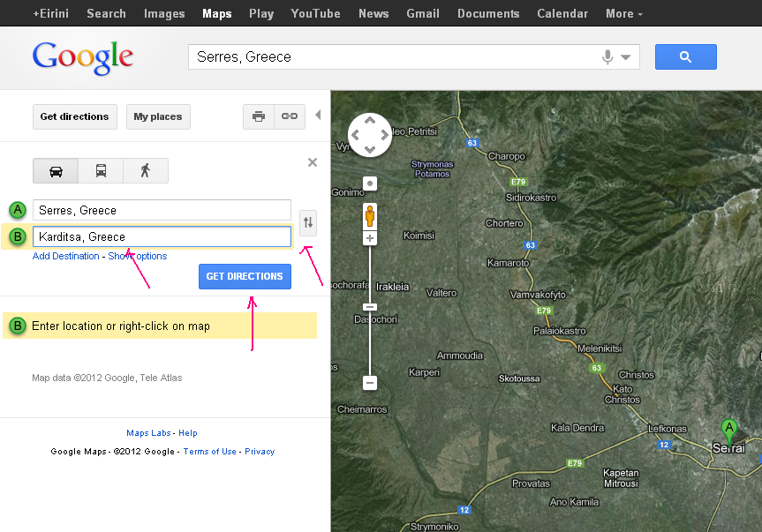This screenshot has width=762, height=532.
Task: Click the Cheimarros map label
Action: point(362,409)
